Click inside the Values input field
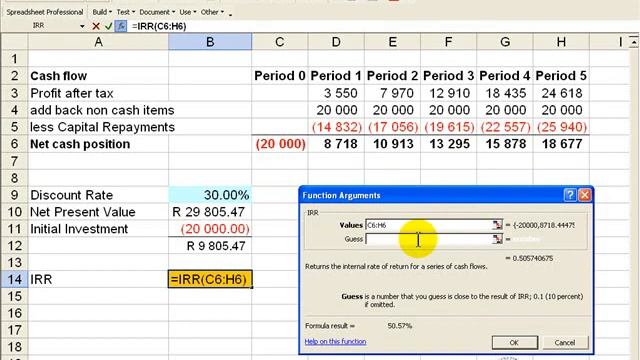Image resolution: width=640 pixels, height=360 pixels. tap(429, 225)
